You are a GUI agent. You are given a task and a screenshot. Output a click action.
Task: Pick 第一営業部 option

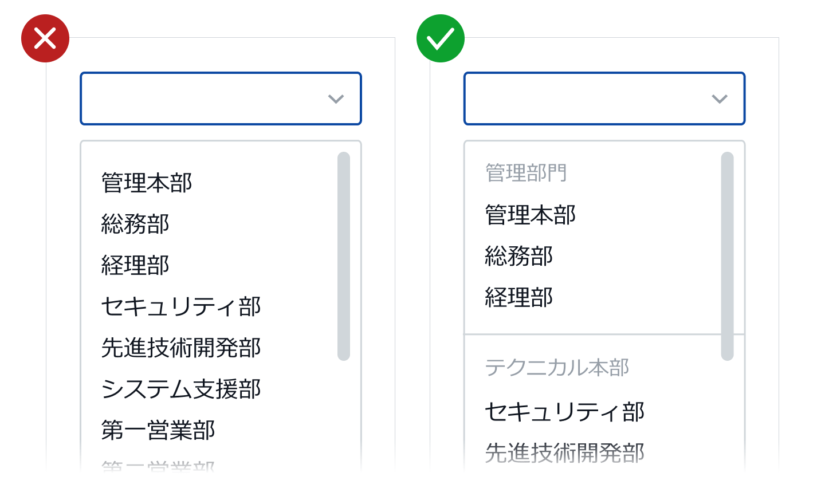(158, 430)
